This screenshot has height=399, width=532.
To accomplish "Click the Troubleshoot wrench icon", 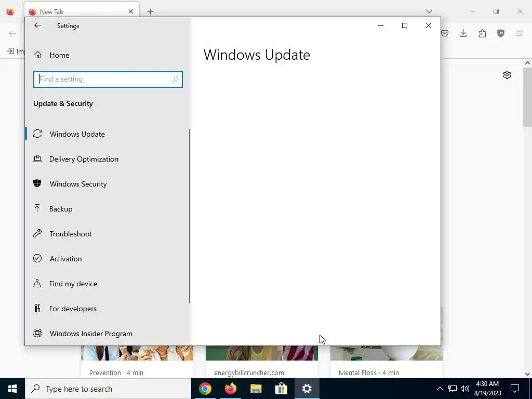I will click(37, 233).
